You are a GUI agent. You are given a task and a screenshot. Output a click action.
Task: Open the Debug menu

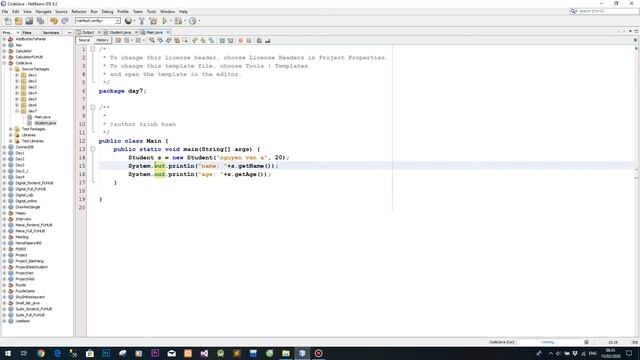(x=107, y=11)
